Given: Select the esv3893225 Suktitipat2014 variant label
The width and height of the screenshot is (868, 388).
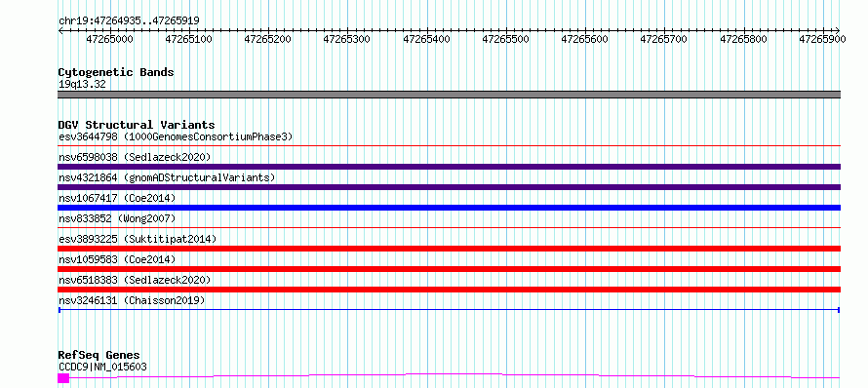Looking at the screenshot, I should click(x=138, y=239).
